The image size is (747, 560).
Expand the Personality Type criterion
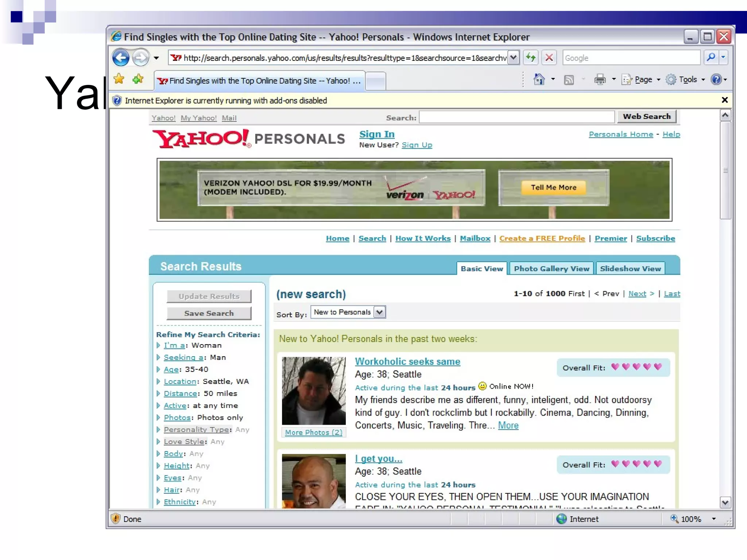coord(197,429)
